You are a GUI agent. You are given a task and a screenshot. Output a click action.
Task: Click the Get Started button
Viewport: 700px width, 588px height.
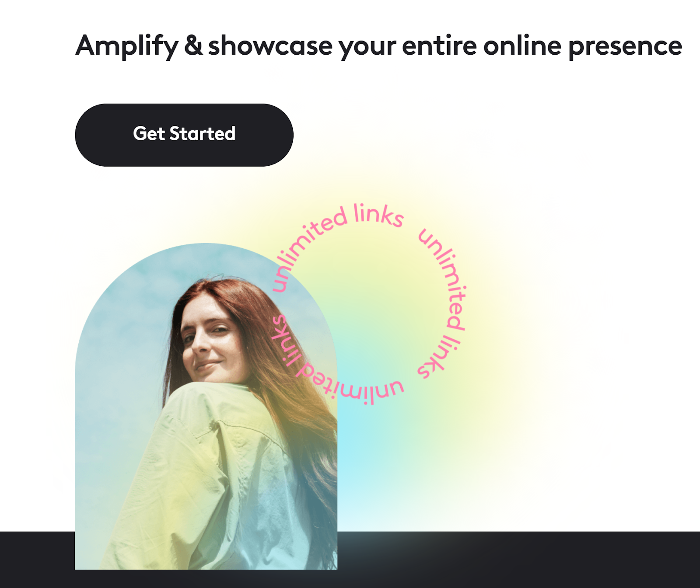[184, 135]
